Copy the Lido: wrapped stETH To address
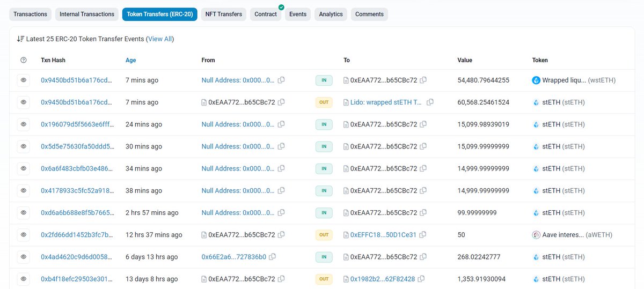 click(430, 102)
